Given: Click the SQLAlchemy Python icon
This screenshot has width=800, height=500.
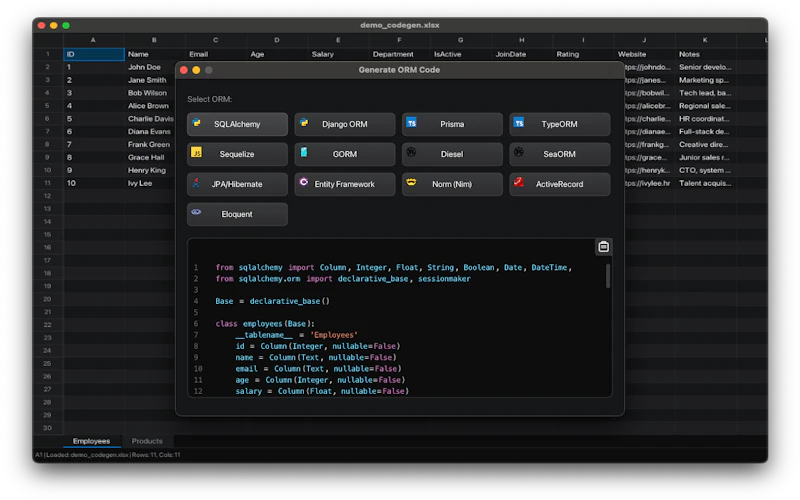Looking at the screenshot, I should click(x=196, y=123).
